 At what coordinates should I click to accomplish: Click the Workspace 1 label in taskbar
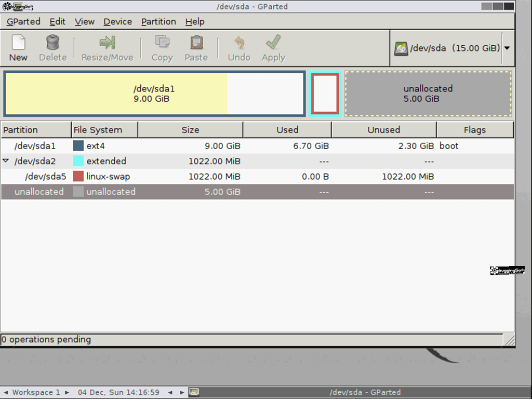[36, 393]
